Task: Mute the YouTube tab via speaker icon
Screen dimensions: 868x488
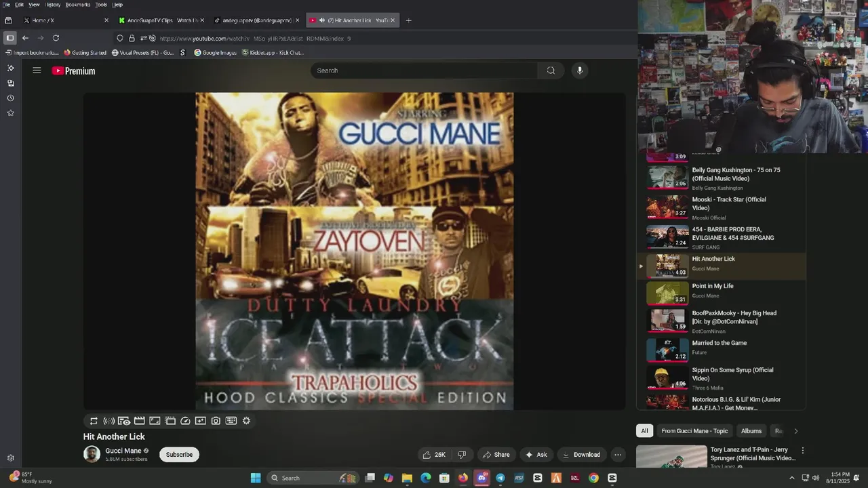Action: point(321,20)
